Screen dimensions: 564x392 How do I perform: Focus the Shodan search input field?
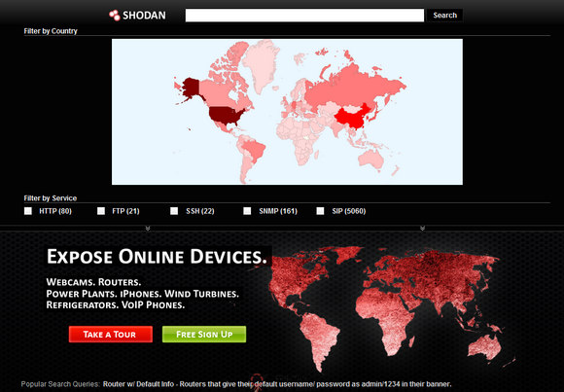[x=304, y=16]
